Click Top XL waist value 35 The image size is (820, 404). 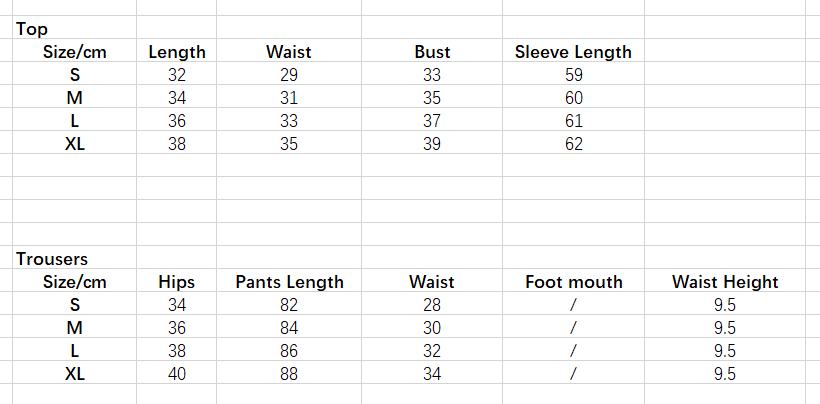289,144
